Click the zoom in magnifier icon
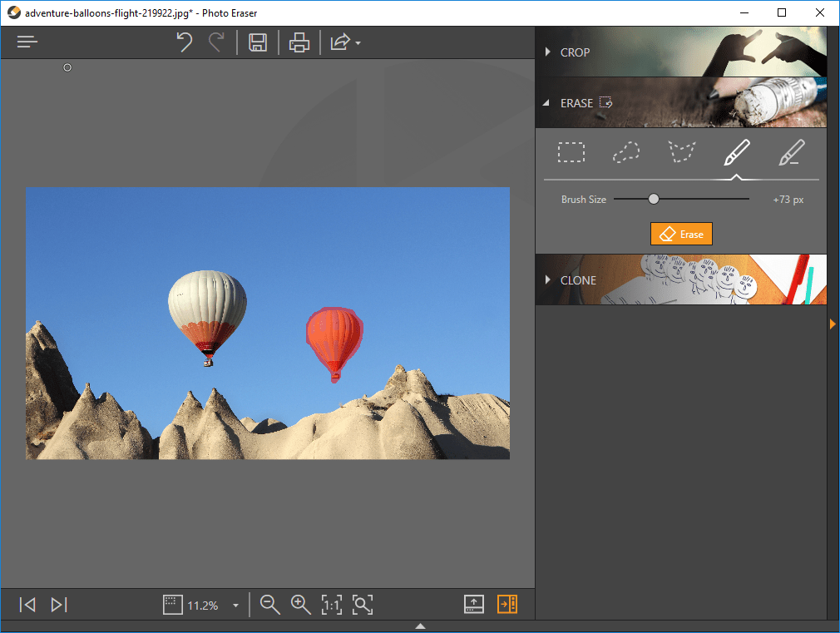Screen dimensions: 840x633 coord(300,605)
